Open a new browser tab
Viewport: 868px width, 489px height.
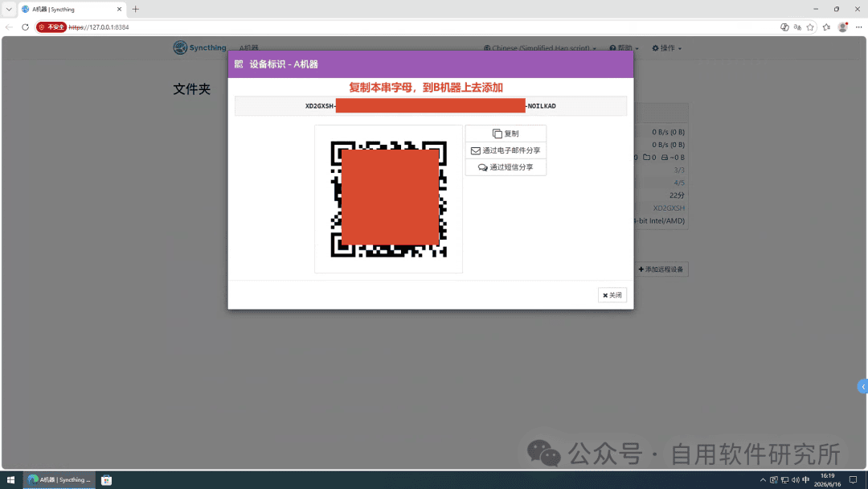(x=135, y=10)
